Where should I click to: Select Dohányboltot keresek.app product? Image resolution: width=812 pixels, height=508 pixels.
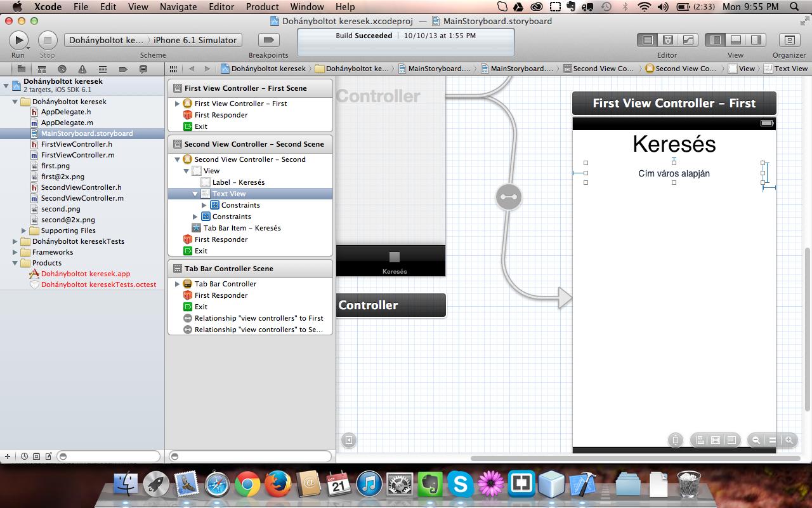(x=86, y=274)
